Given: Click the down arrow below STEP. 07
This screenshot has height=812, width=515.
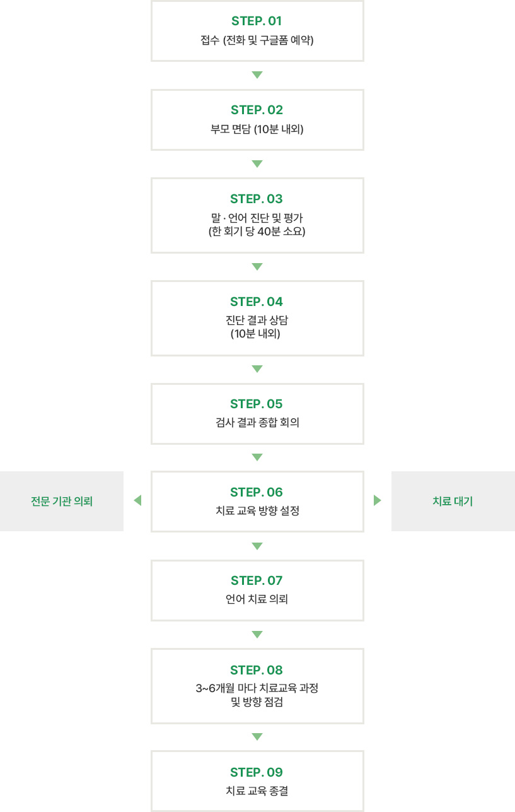Looking at the screenshot, I should 257,635.
